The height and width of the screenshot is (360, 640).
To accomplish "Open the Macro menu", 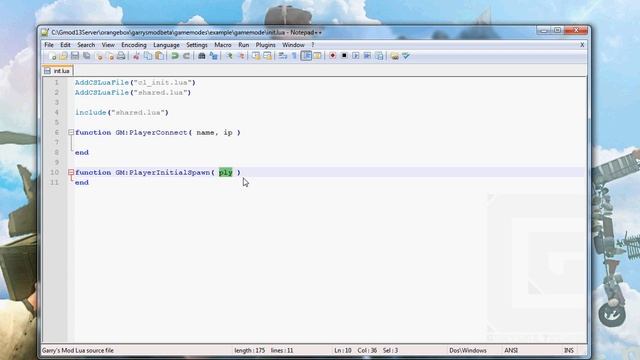I will [223, 45].
